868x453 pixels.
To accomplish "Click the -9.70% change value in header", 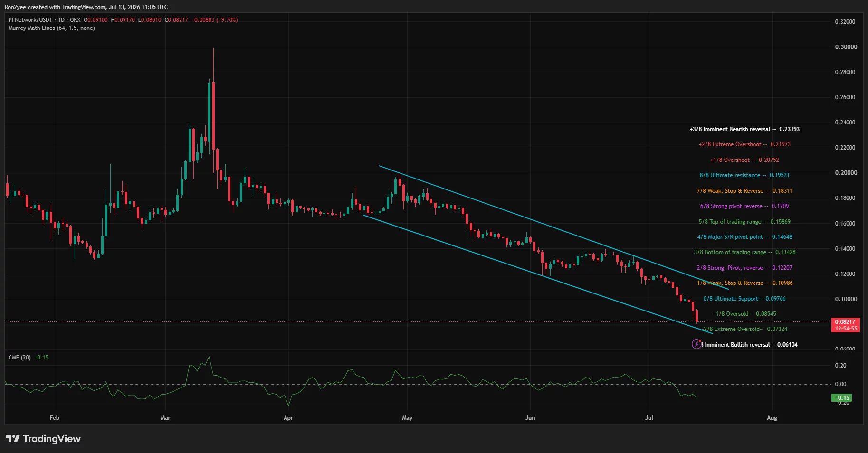I will pyautogui.click(x=227, y=20).
